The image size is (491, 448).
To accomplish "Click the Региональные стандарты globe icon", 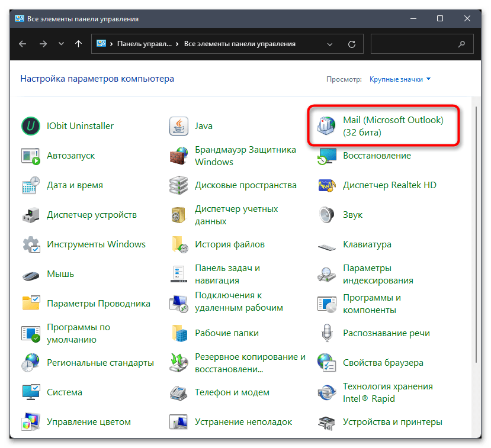I will tap(30, 363).
